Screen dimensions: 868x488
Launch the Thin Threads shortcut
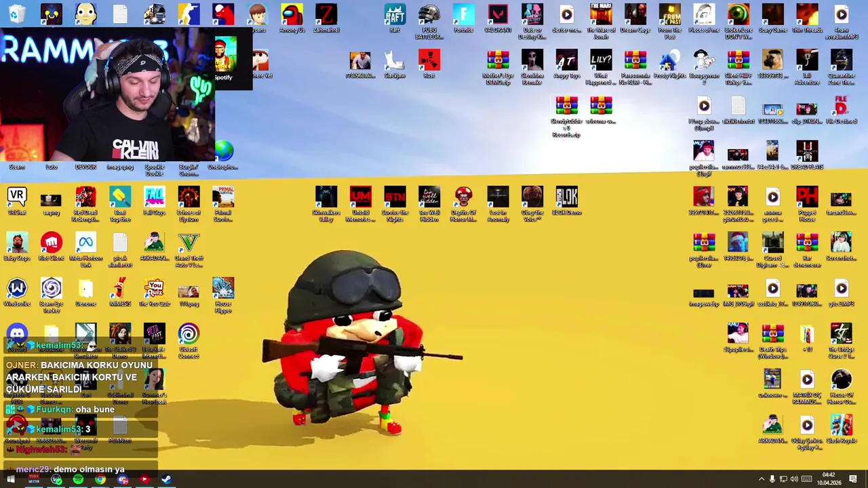pos(807,18)
